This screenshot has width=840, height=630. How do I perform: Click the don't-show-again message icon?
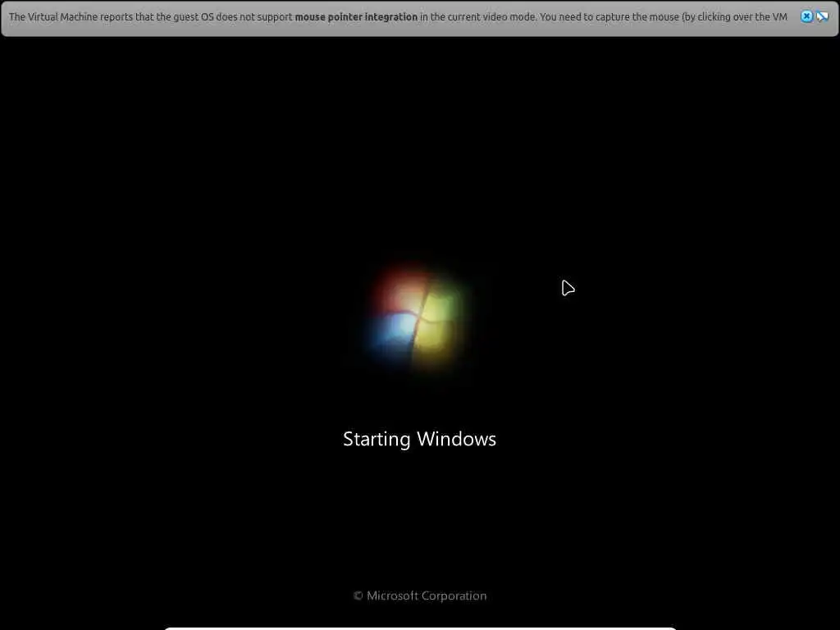pyautogui.click(x=822, y=16)
